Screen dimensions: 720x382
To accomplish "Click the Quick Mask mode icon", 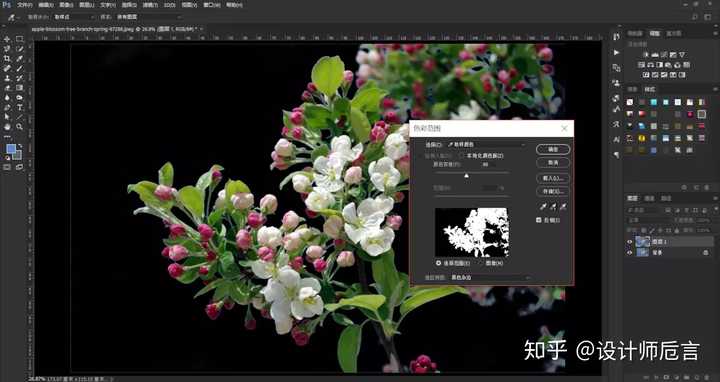I will [x=7, y=167].
